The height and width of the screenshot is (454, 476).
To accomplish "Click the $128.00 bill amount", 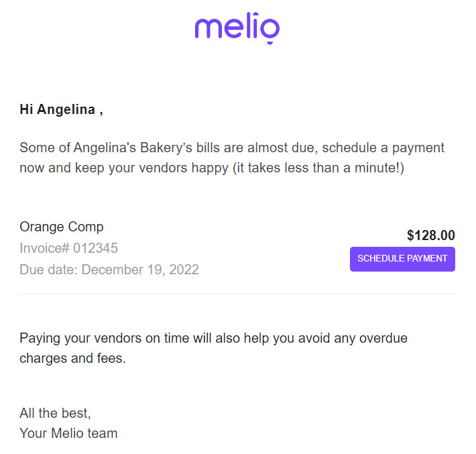I will click(x=431, y=235).
